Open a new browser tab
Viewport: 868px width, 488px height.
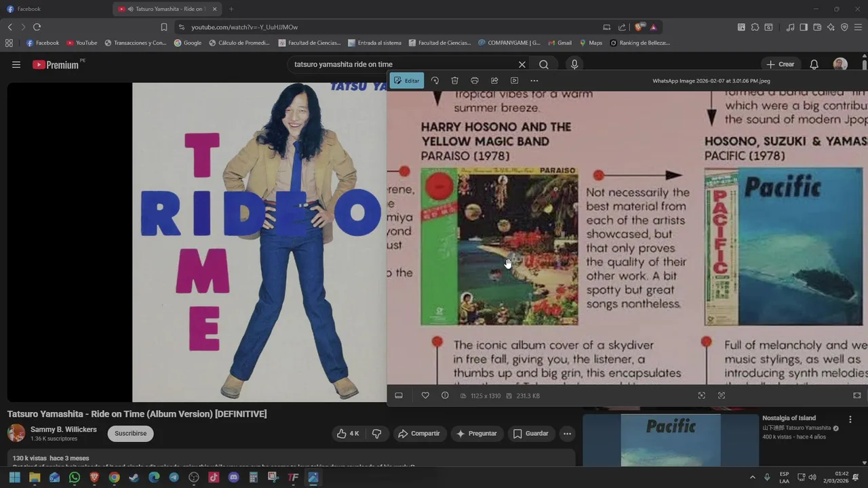[x=231, y=9]
